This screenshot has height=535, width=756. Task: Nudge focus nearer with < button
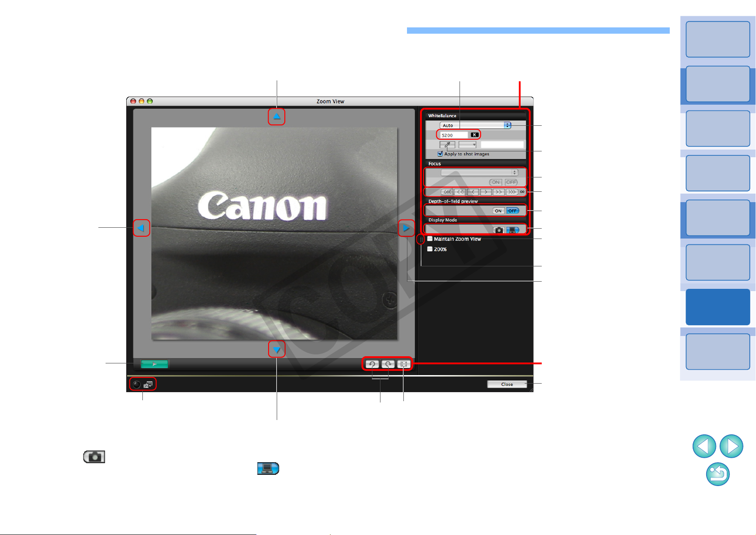[473, 192]
